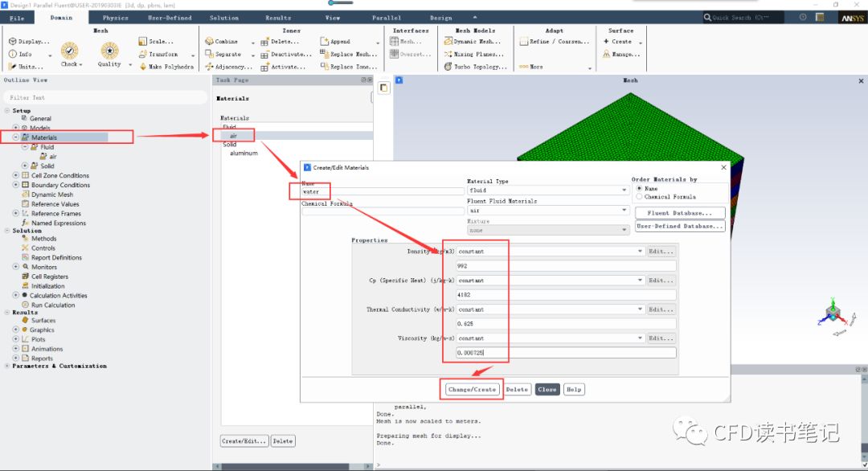868x471 pixels.
Task: Collapse Materials tree node
Action: [x=15, y=137]
